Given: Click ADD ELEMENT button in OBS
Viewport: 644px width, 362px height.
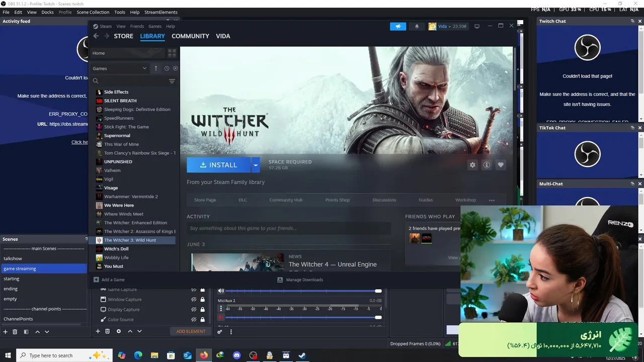Looking at the screenshot, I should pyautogui.click(x=191, y=331).
